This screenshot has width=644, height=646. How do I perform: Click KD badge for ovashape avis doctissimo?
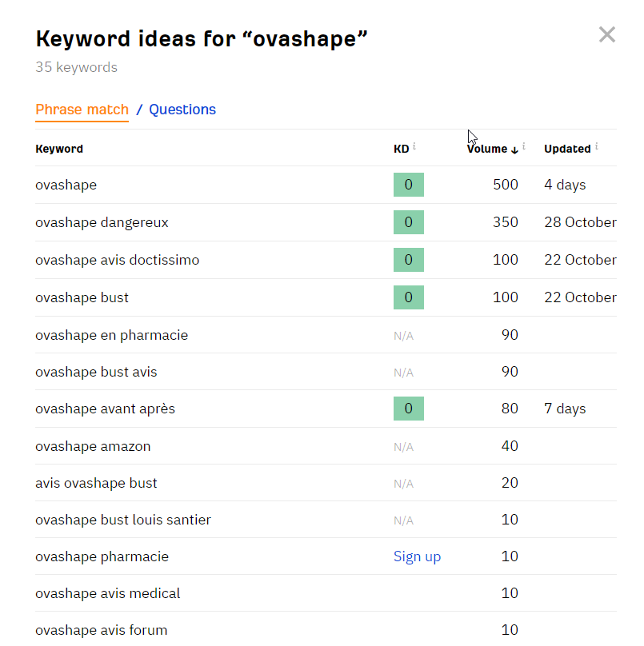click(x=409, y=260)
